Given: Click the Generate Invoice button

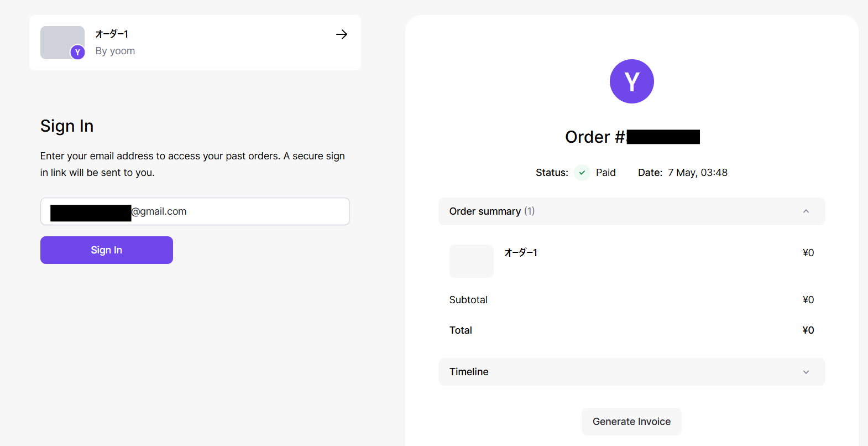Looking at the screenshot, I should [631, 422].
